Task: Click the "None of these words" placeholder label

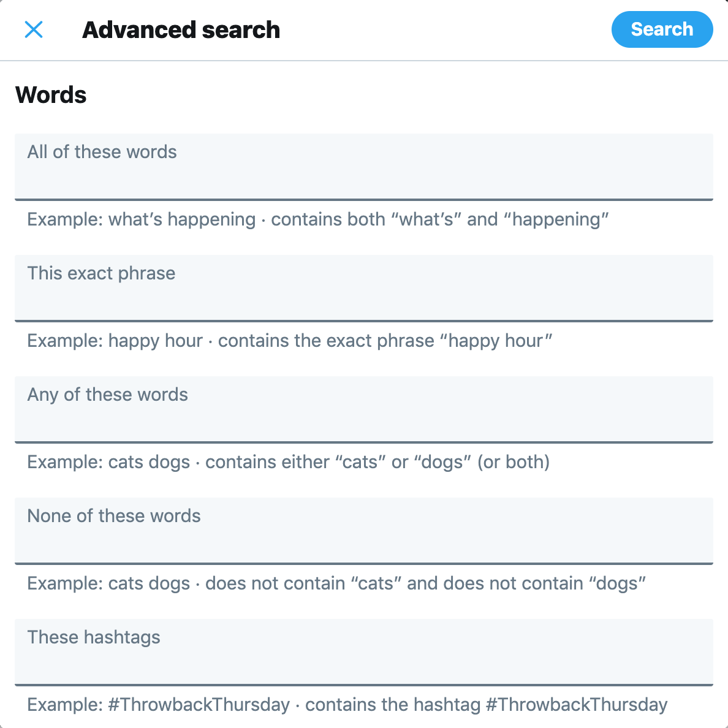Action: click(114, 516)
